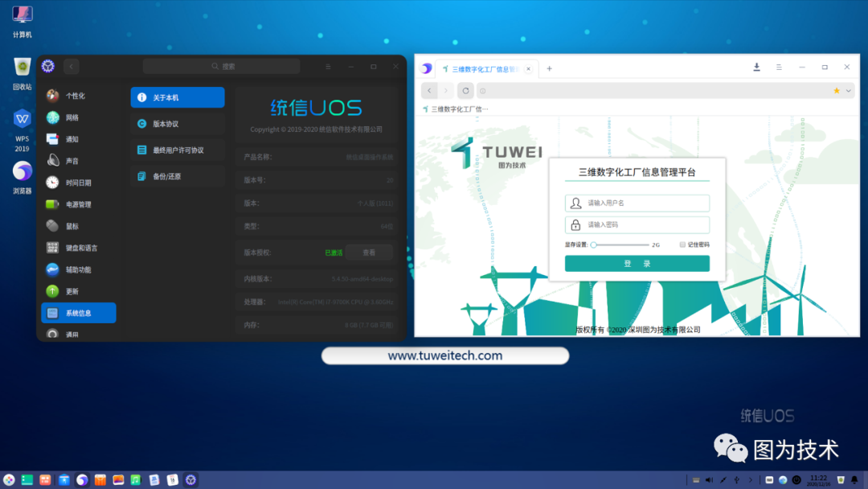Open the browser downloads panel
Image resolution: width=868 pixels, height=489 pixels.
pyautogui.click(x=756, y=67)
